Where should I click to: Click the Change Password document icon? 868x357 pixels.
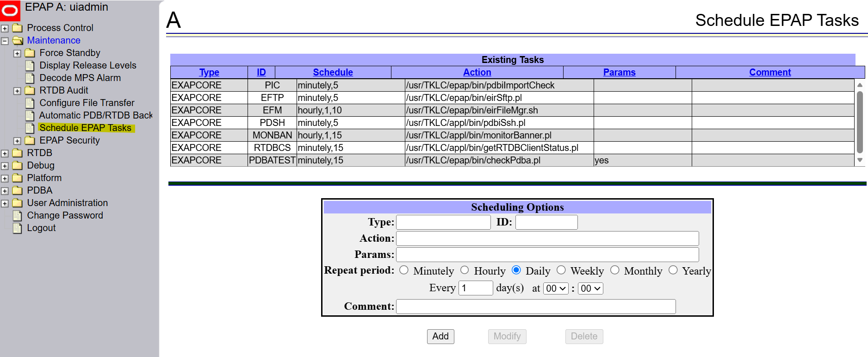click(x=18, y=215)
